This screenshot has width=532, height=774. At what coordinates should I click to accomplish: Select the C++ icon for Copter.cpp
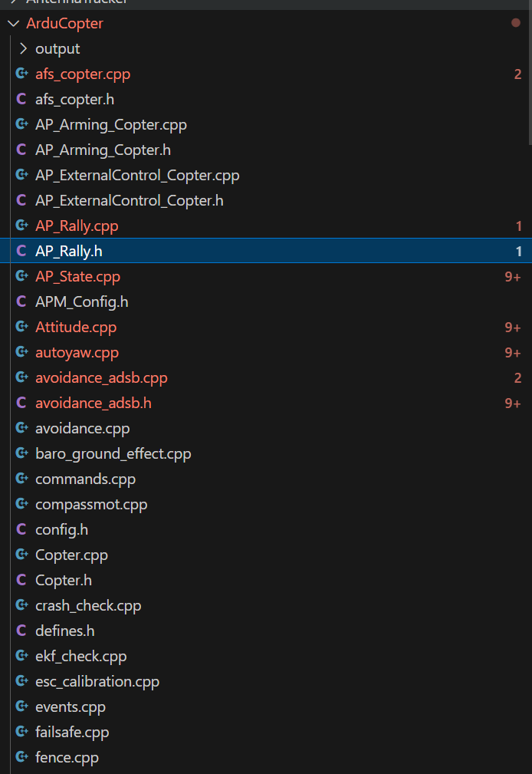pos(22,555)
